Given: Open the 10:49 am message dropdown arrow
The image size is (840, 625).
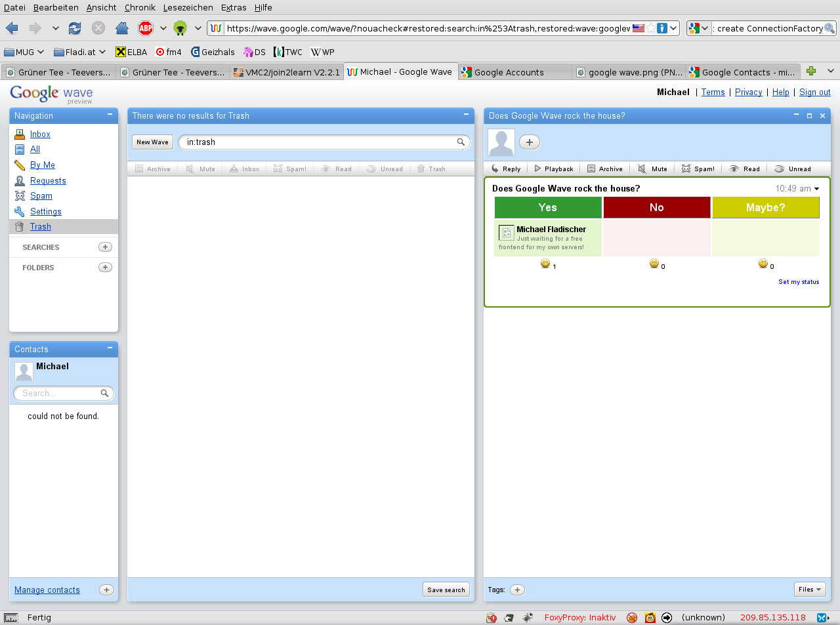Looking at the screenshot, I should coord(817,189).
